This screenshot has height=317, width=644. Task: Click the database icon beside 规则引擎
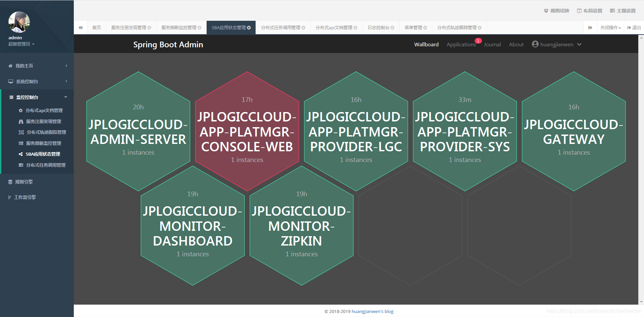pos(10,182)
